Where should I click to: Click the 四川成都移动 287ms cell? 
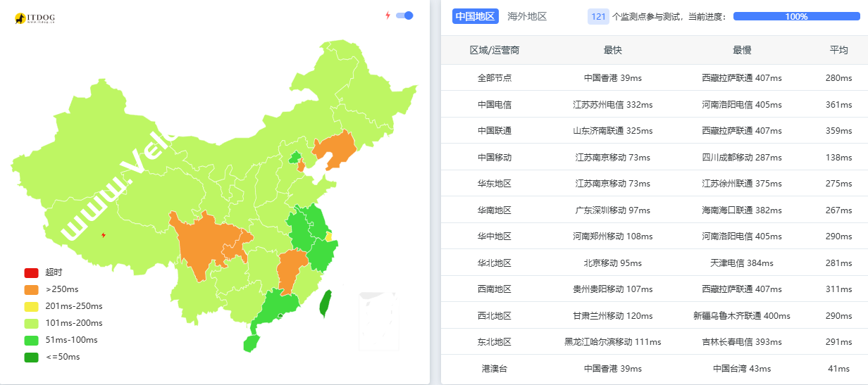tap(742, 157)
